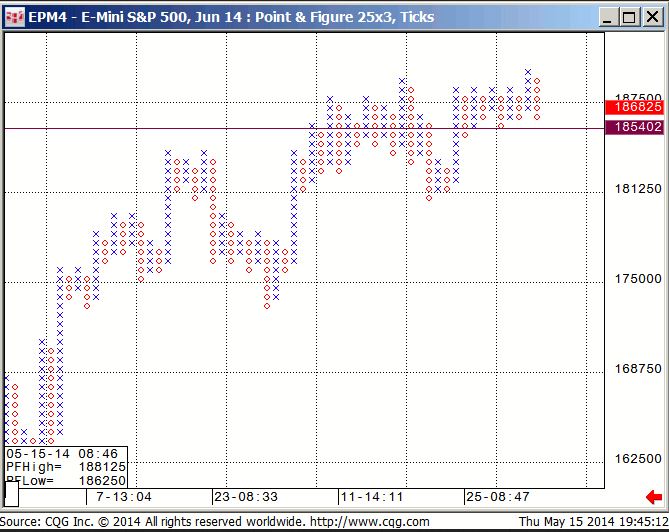Viewport: 669px width, 532px height.
Task: Click the red scroll arrow icon
Action: tap(654, 496)
